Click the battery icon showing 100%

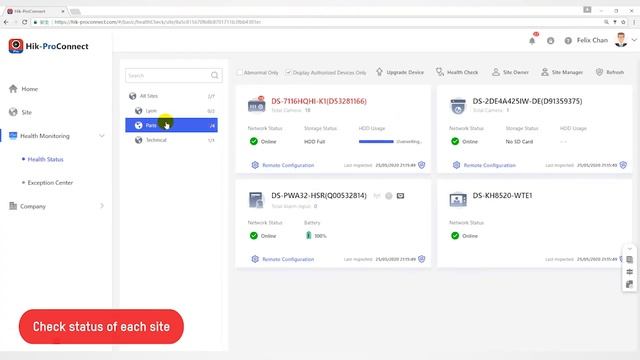click(x=309, y=236)
